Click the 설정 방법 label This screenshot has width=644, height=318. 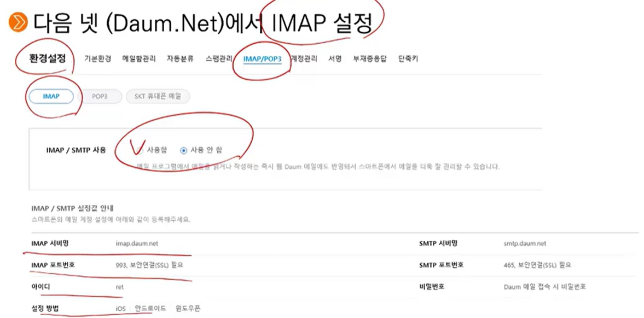click(45, 308)
